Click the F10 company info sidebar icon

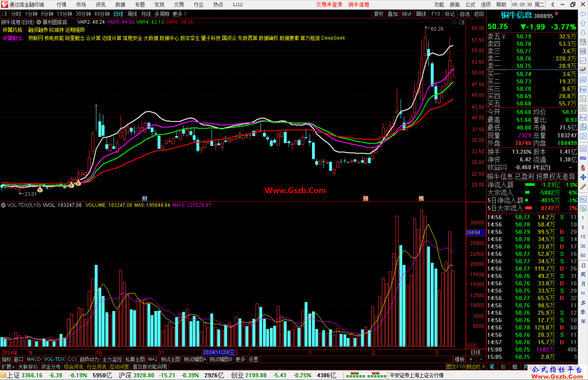tap(583, 89)
